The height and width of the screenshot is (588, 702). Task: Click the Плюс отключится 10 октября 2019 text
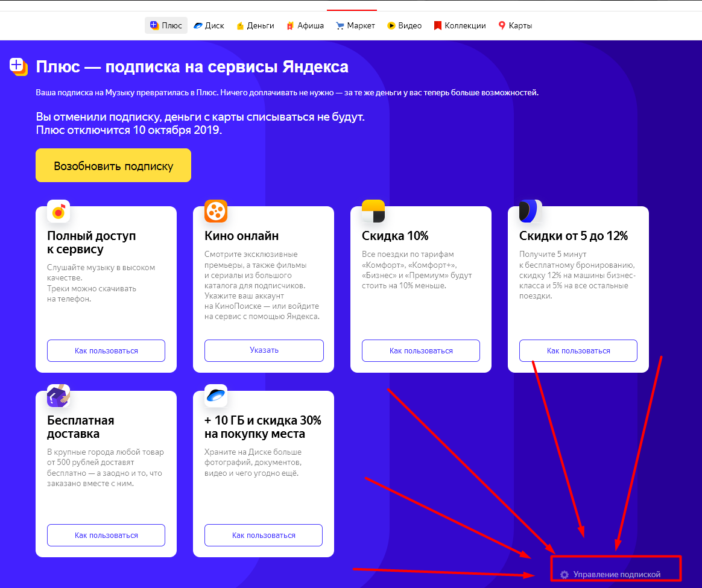click(129, 130)
